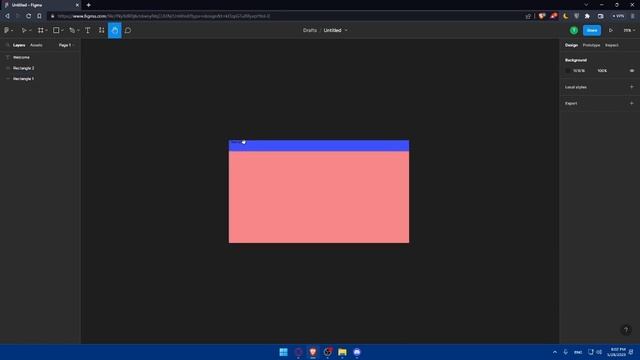Click the Drafts breadcrumb link
This screenshot has height=360, width=640.
click(x=310, y=30)
